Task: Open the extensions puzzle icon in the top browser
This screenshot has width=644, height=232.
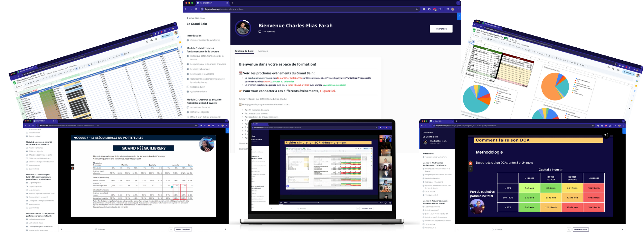Action: tap(440, 9)
